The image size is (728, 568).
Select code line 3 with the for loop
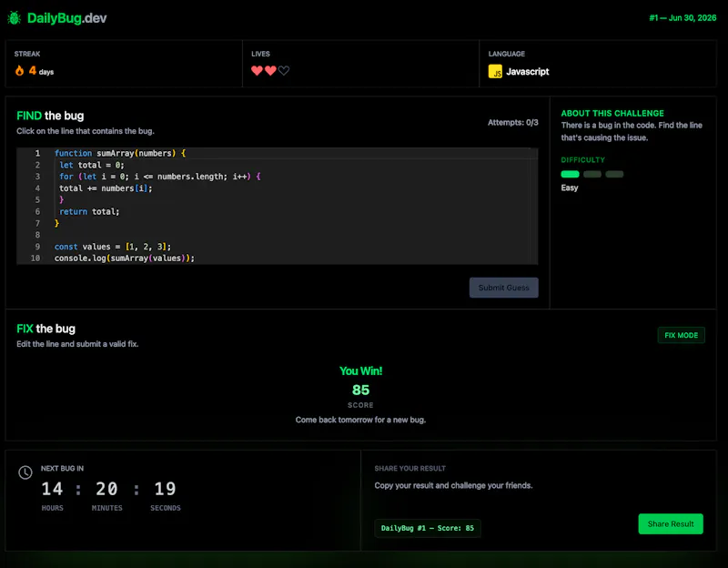coord(278,177)
